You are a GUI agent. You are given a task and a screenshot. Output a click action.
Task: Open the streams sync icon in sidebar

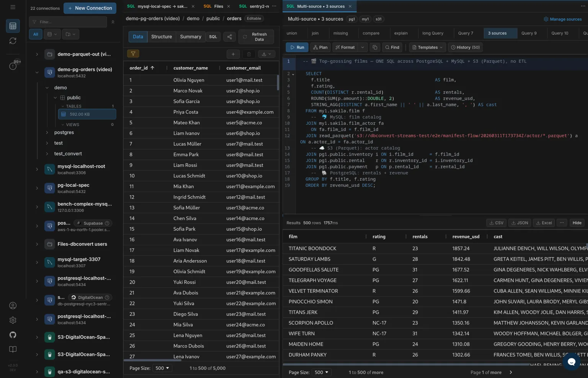pos(13,41)
